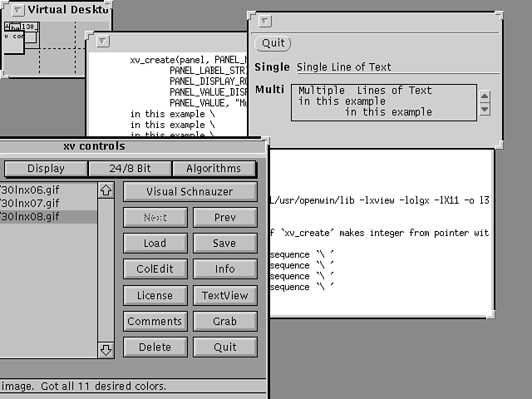Open the 24/8 Bit menu
The height and width of the screenshot is (399, 532).
click(130, 169)
